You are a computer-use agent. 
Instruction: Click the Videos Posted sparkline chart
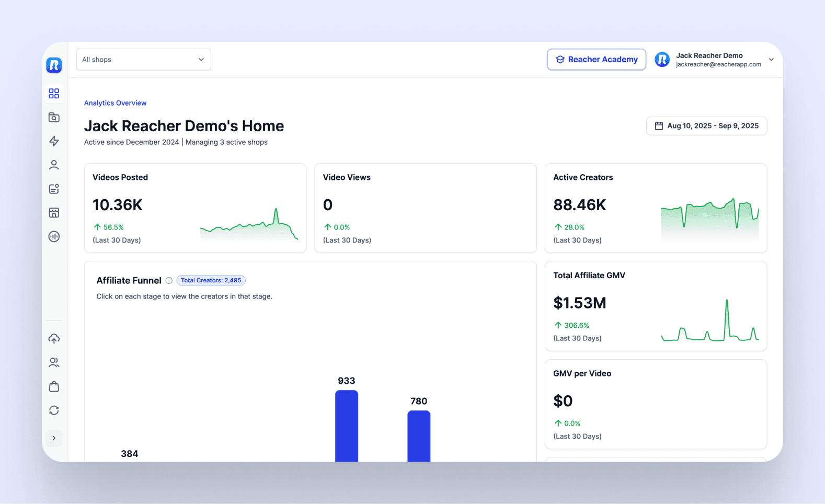coord(249,224)
